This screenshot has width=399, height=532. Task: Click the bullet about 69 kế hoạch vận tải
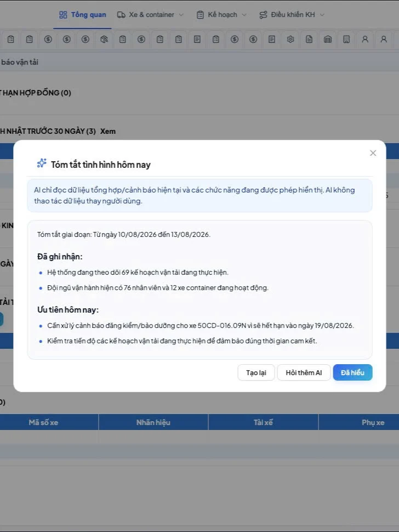(x=138, y=273)
